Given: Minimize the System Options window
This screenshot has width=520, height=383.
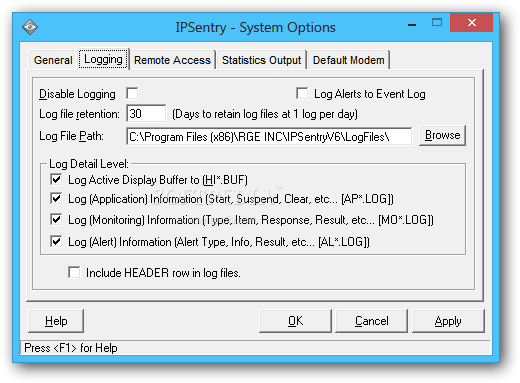Looking at the screenshot, I should [412, 23].
